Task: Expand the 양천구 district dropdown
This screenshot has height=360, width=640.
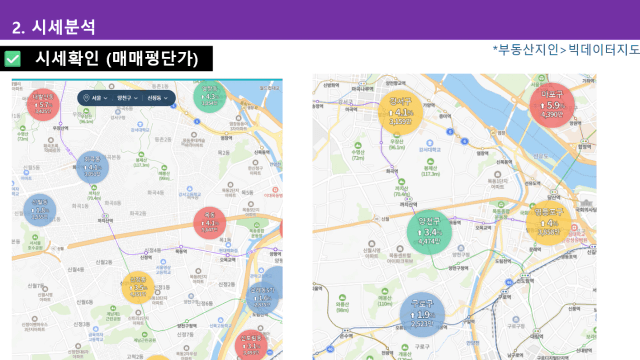Action: pyautogui.click(x=127, y=98)
